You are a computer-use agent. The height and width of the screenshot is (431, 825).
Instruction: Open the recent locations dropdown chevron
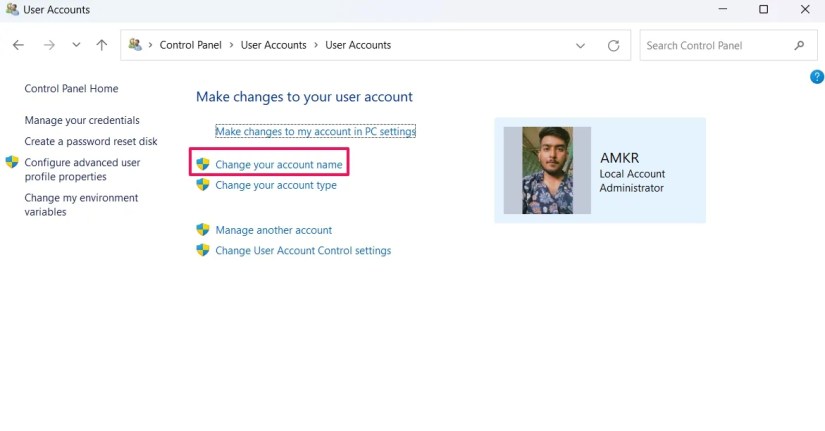tap(76, 45)
